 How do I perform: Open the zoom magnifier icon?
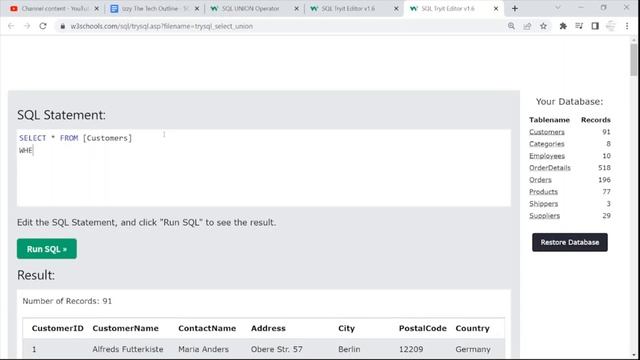pos(511,26)
